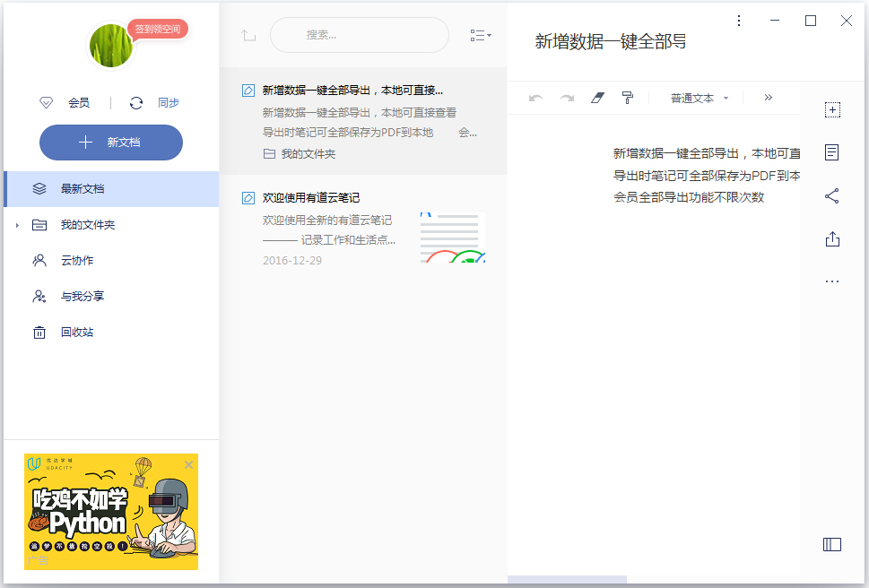Click the fit-screen icon in right sidebar
The image size is (869, 588).
point(832,109)
